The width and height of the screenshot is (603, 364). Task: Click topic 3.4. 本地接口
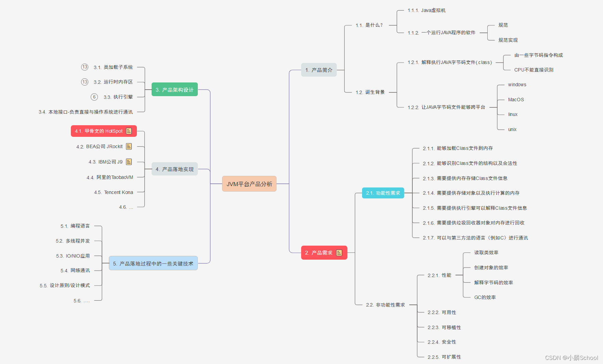(x=86, y=112)
